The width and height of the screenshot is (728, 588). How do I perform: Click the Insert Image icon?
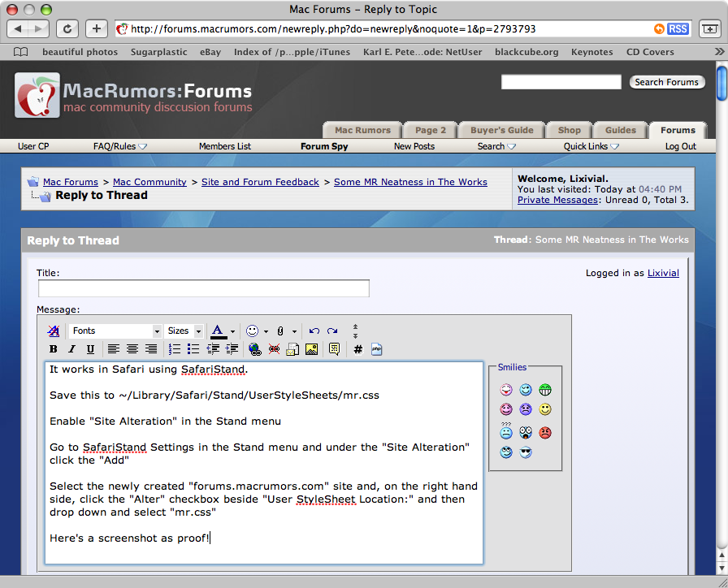(x=311, y=349)
